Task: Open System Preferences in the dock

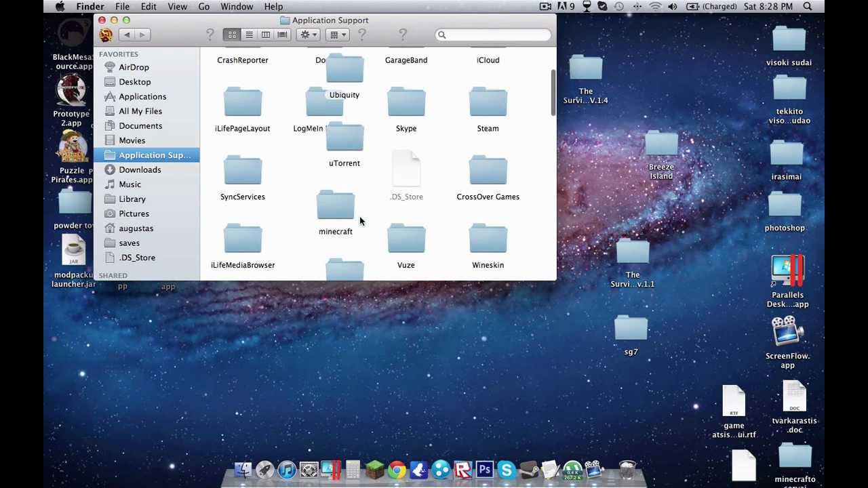Action: click(309, 469)
